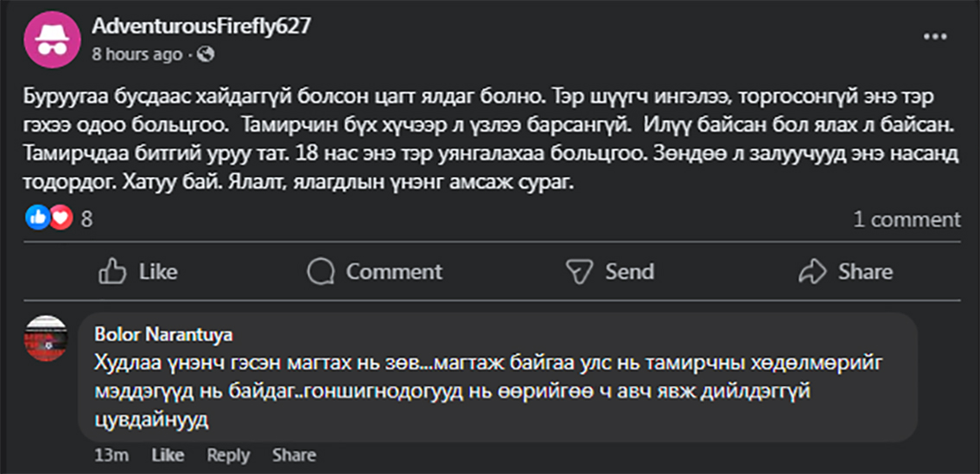The image size is (980, 474).
Task: Open Bolor Narantuya's profile picture
Action: (46, 338)
